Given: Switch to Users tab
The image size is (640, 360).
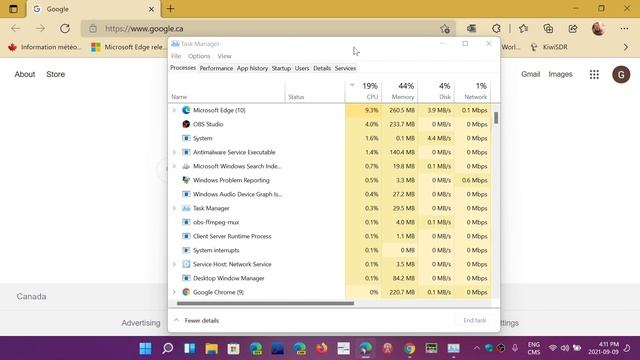Looking at the screenshot, I should 302,68.
